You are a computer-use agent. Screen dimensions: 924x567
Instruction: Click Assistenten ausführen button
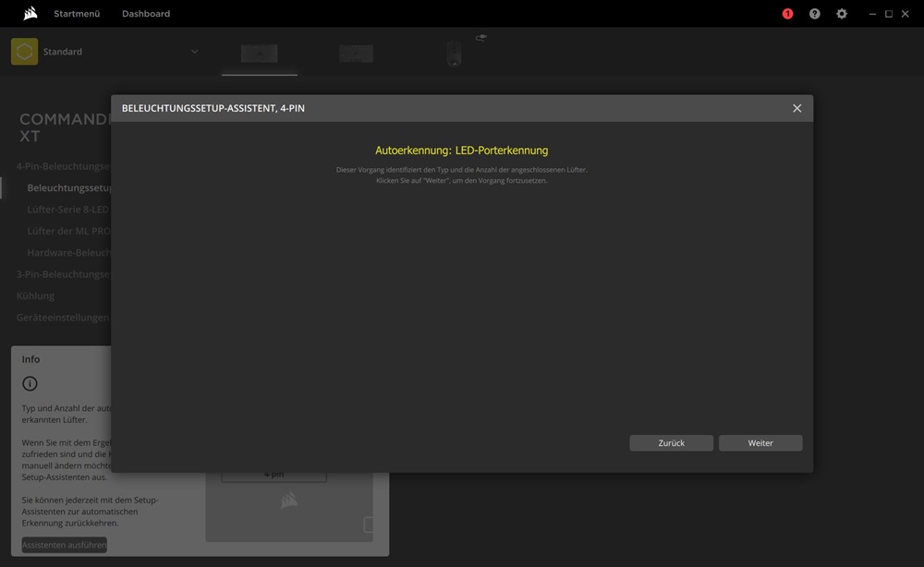point(65,545)
